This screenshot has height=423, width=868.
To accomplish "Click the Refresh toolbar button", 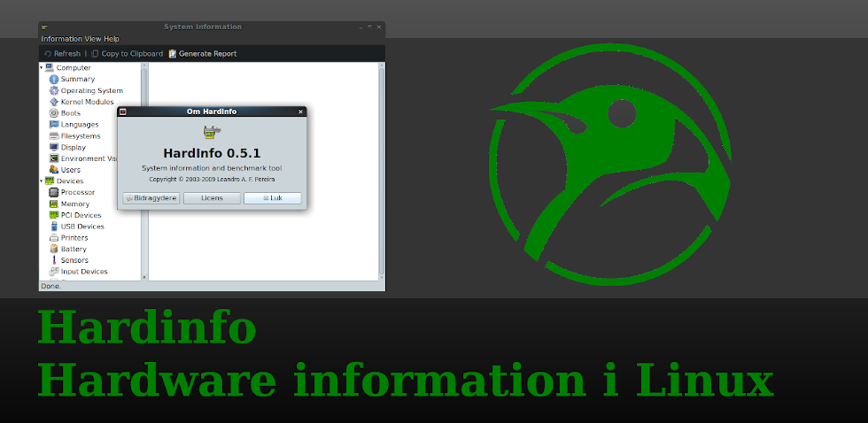I will (x=62, y=54).
